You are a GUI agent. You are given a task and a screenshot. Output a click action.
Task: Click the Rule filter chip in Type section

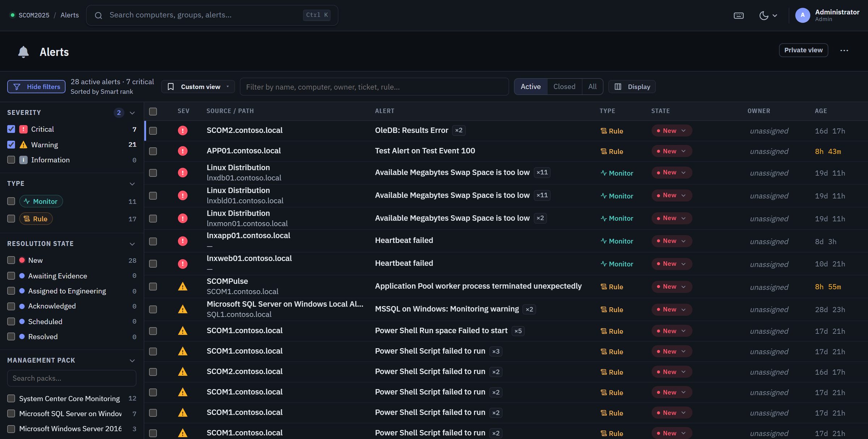point(36,219)
